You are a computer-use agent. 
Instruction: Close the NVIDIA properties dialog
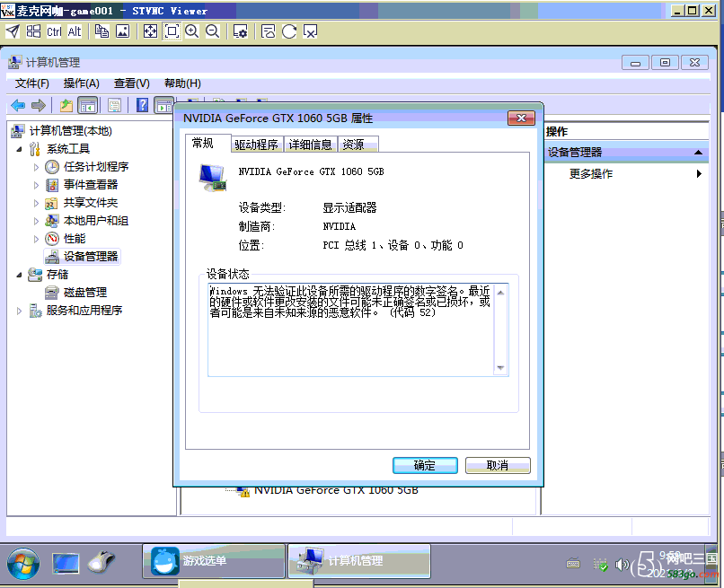pos(521,118)
